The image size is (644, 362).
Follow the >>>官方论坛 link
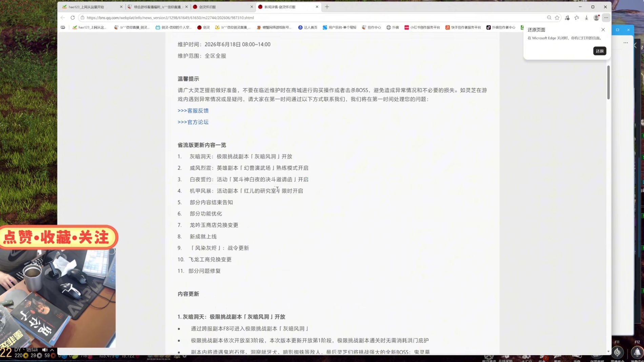point(193,122)
